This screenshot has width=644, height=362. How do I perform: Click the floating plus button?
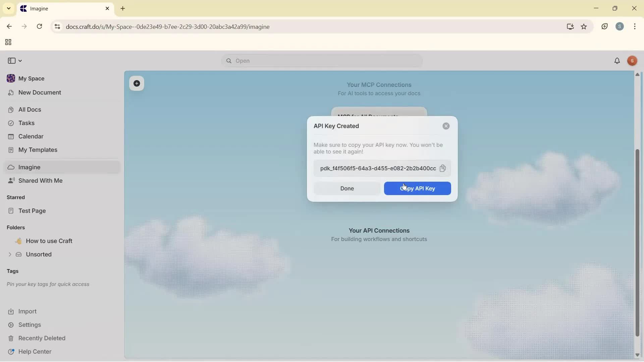137,83
